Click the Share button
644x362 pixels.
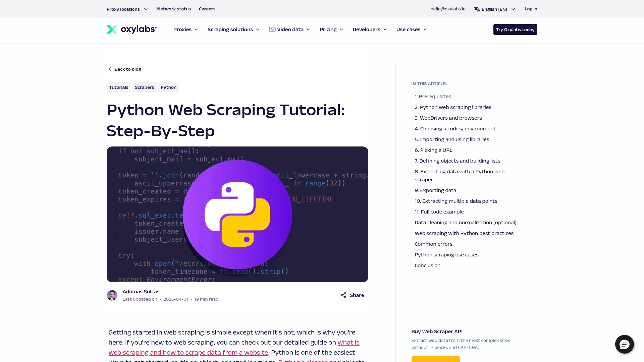(x=353, y=295)
